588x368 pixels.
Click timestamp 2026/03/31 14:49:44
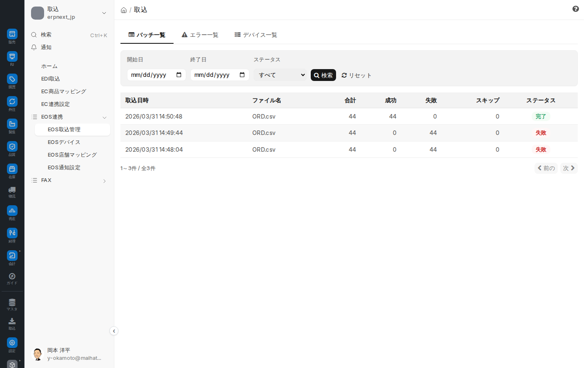[154, 133]
